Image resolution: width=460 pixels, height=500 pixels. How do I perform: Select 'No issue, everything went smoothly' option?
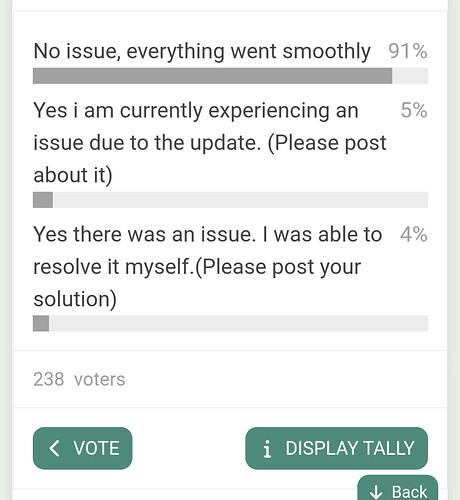202,51
